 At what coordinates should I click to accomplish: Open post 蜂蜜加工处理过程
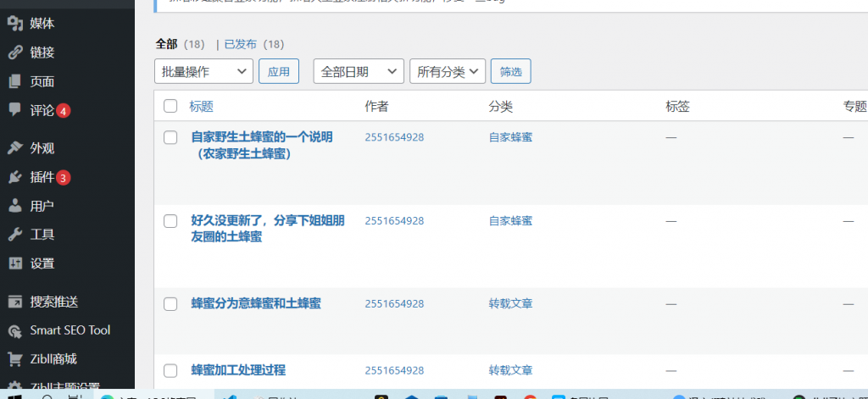coord(238,370)
